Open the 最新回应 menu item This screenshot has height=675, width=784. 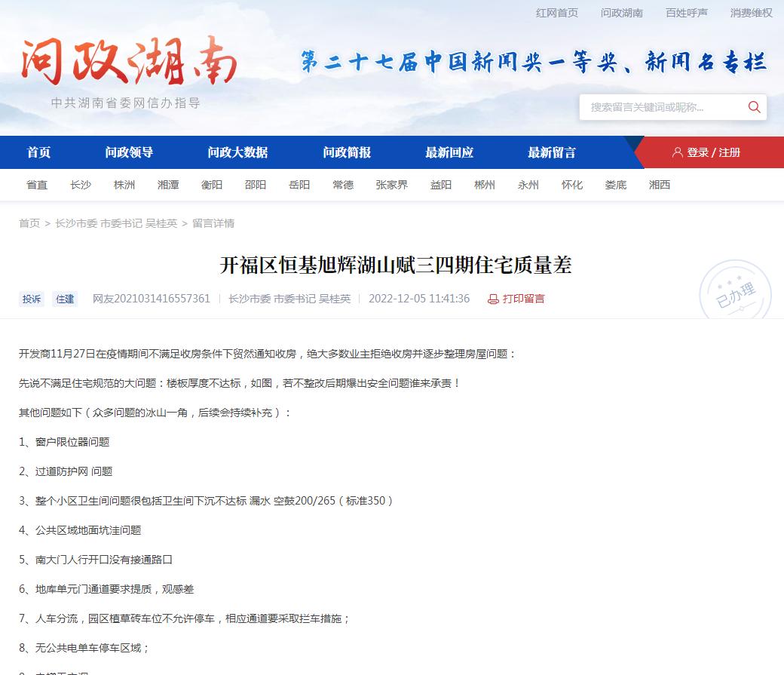click(449, 152)
